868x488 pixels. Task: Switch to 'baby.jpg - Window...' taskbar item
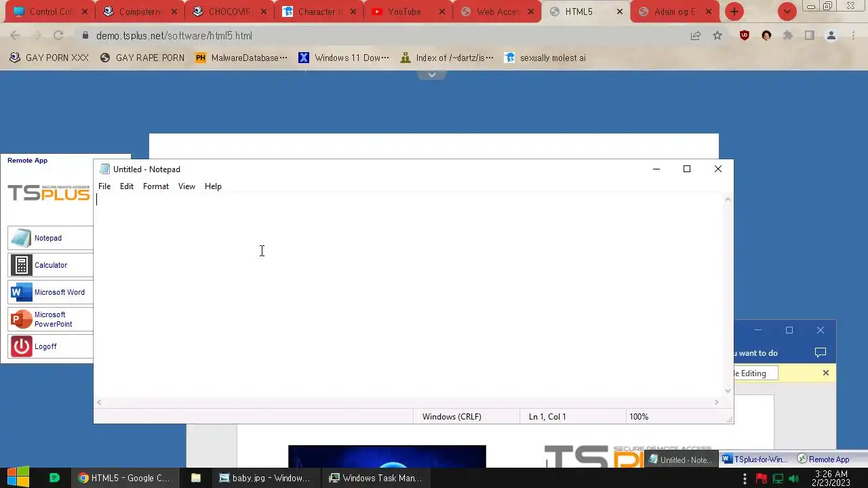(264, 478)
